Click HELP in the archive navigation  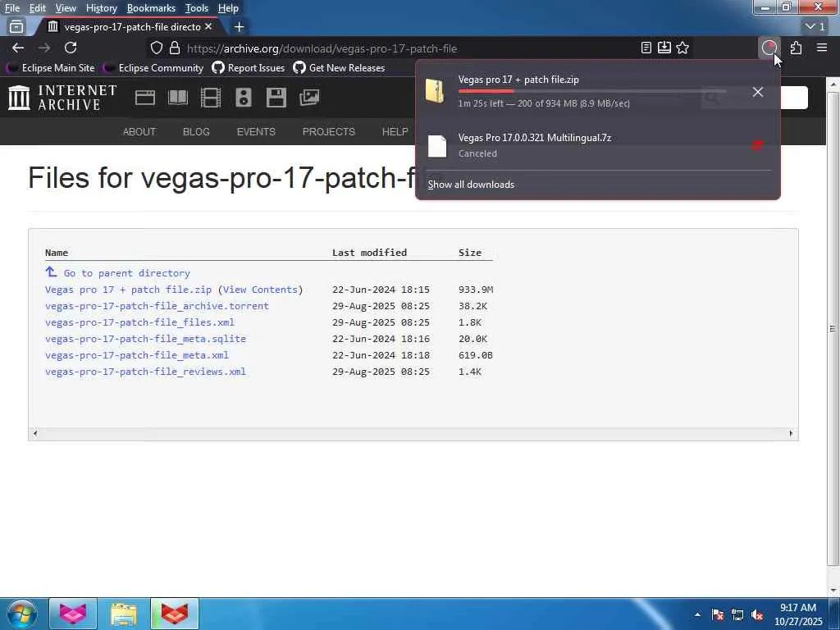[395, 132]
